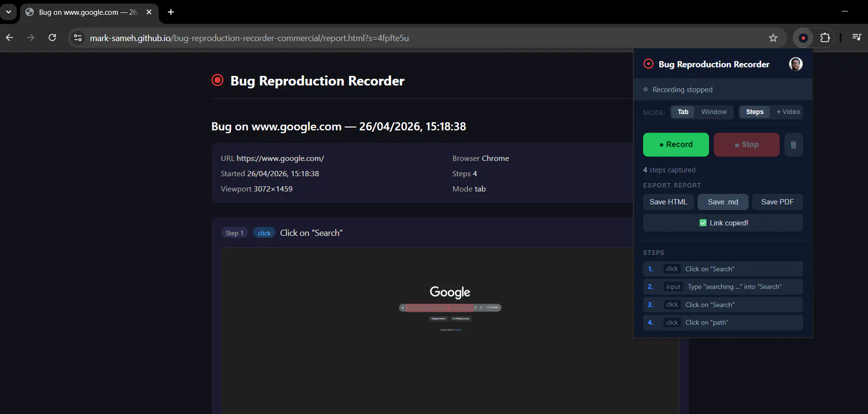
Task: Click the report heading with date 26/04/2026
Action: pyautogui.click(x=339, y=127)
